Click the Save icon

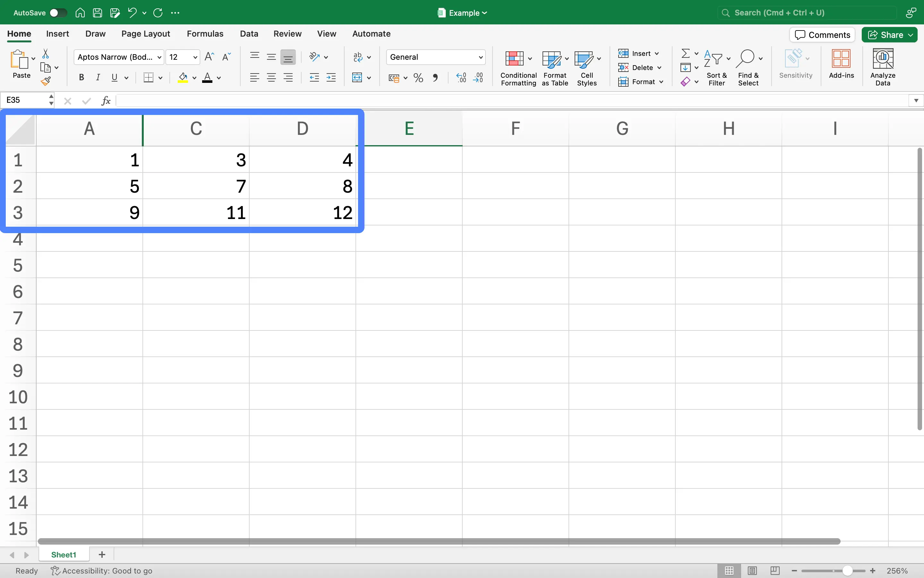pos(97,13)
